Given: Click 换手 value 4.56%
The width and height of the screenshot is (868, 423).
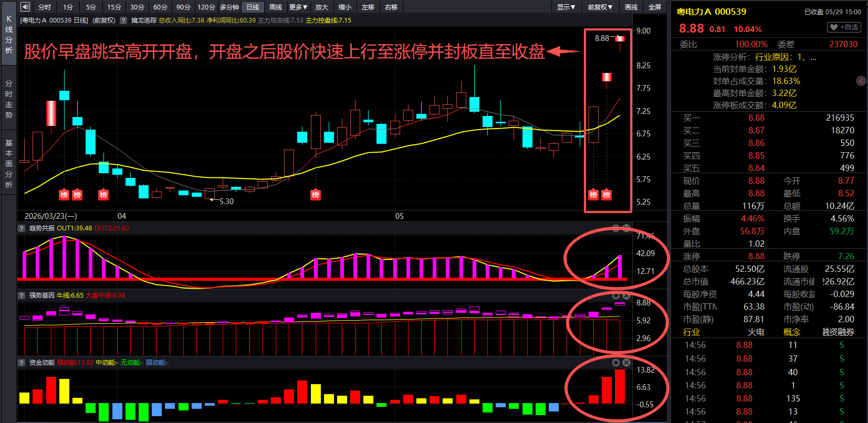Looking at the screenshot, I should (x=842, y=218).
